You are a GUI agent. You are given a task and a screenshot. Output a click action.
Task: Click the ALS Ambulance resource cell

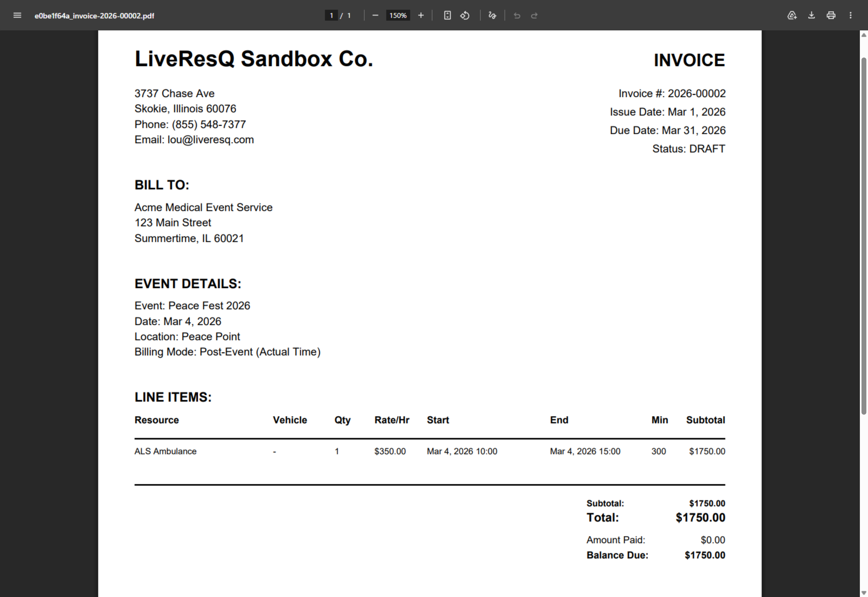165,452
